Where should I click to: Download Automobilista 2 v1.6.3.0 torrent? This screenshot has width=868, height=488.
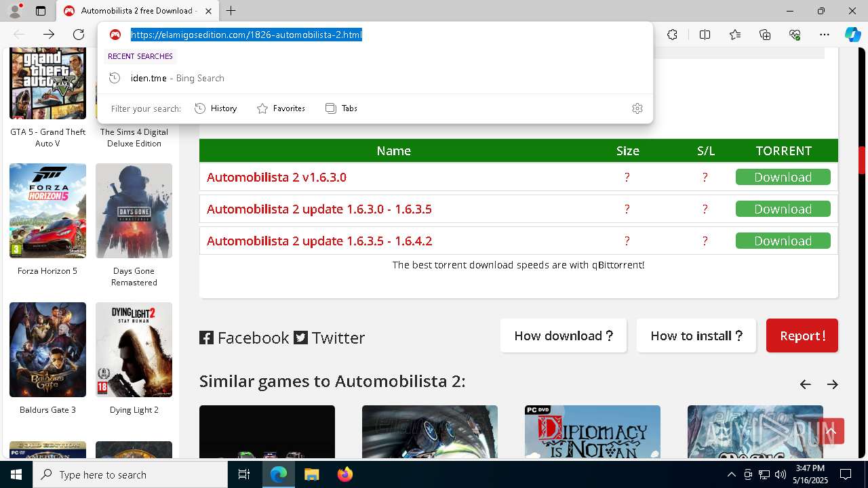[783, 177]
